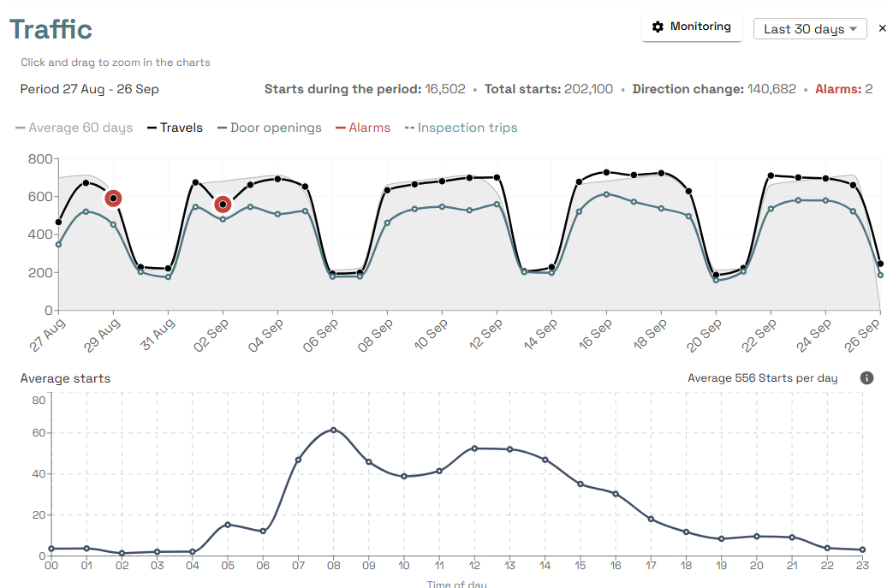Image resolution: width=893 pixels, height=588 pixels.
Task: Click the 08 hour peak data point
Action: tap(334, 430)
